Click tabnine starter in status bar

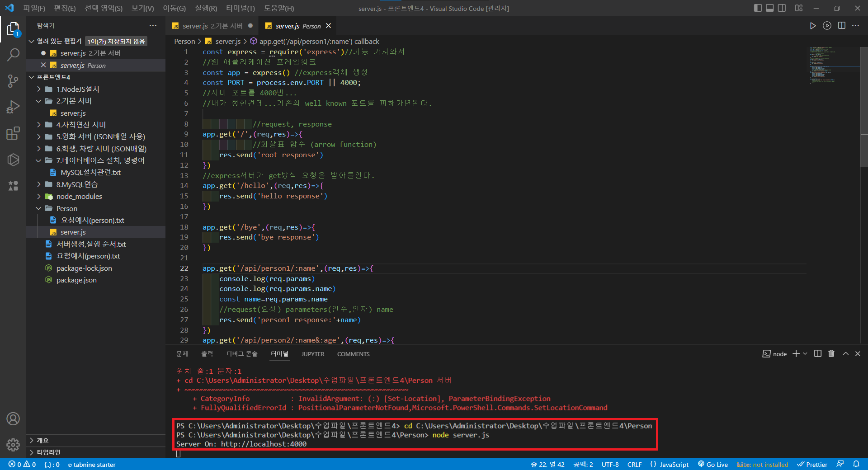coord(92,465)
